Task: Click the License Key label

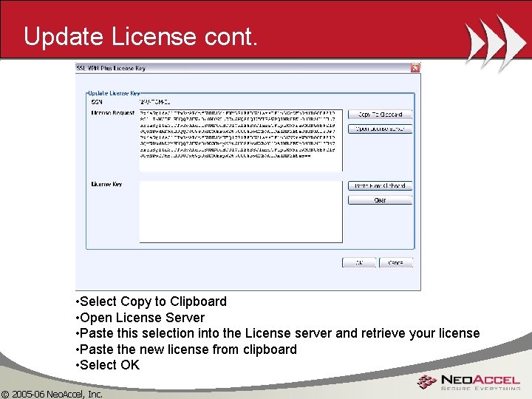Action: (106, 184)
